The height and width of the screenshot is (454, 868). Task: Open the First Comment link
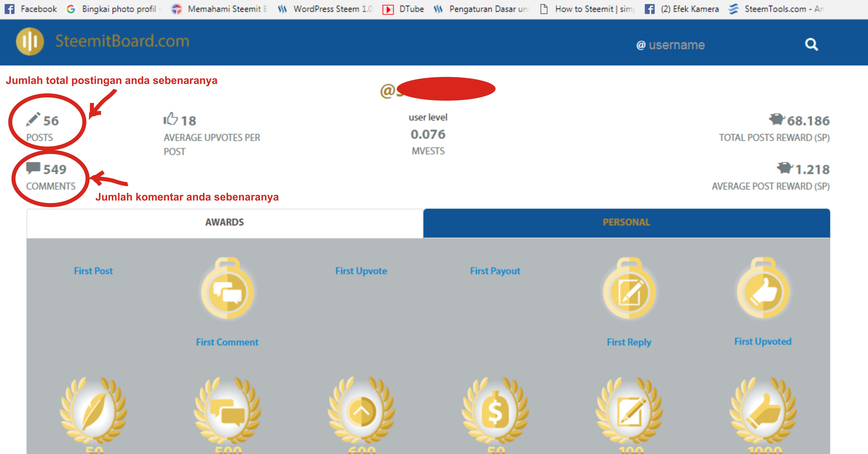(227, 342)
